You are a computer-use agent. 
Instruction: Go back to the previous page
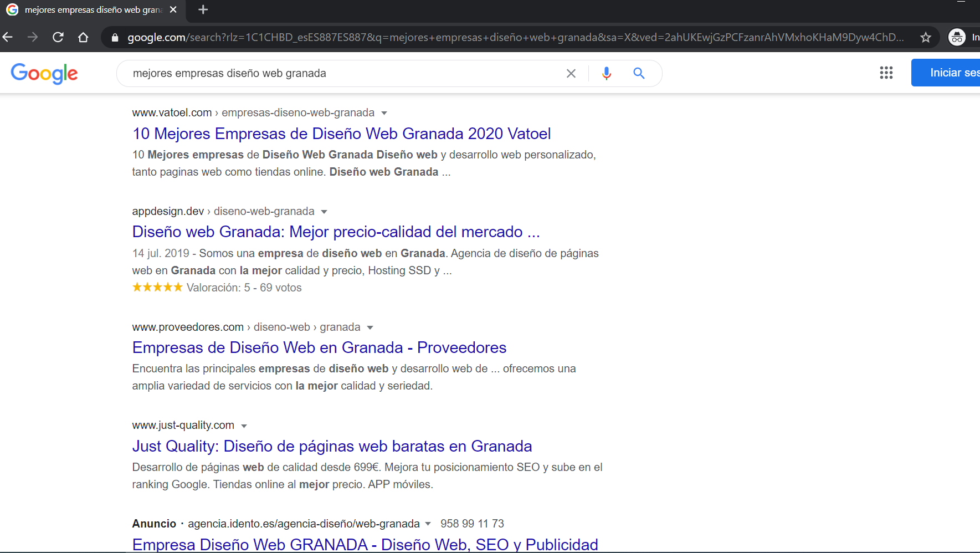pos(8,37)
